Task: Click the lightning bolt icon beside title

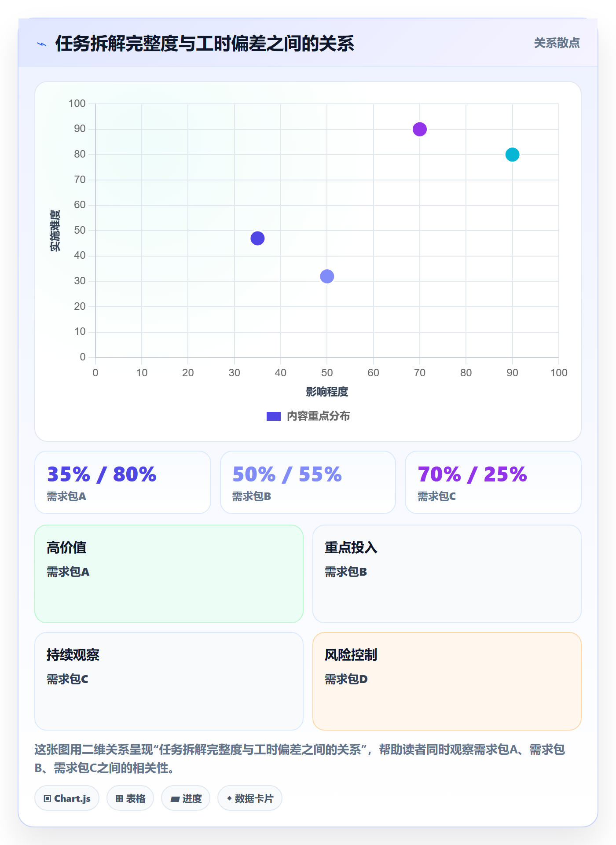Action: [x=42, y=44]
